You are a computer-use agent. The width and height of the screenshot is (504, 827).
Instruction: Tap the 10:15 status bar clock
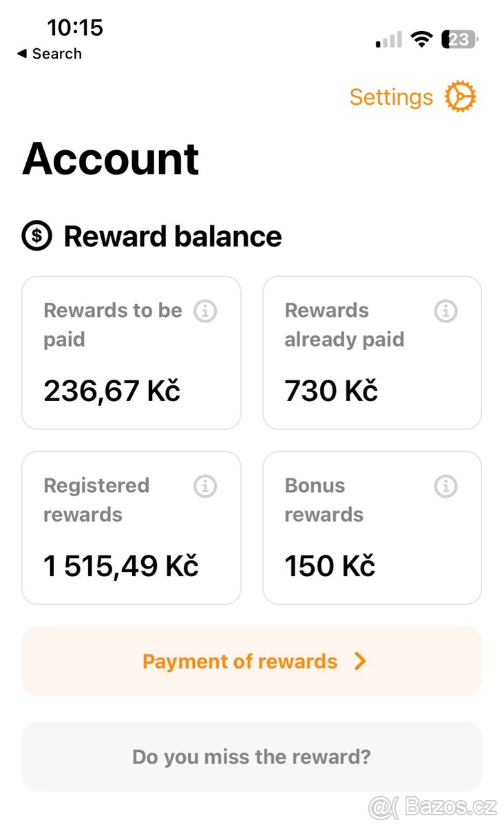click(75, 28)
